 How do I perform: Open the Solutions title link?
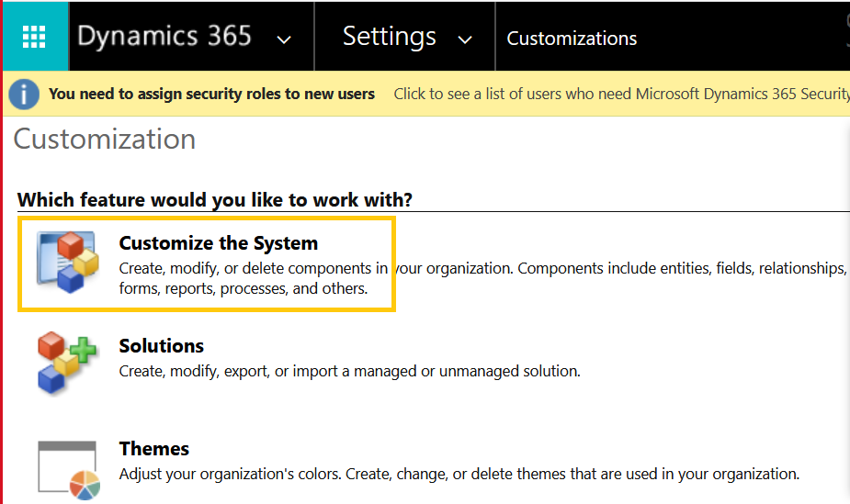[x=161, y=346]
